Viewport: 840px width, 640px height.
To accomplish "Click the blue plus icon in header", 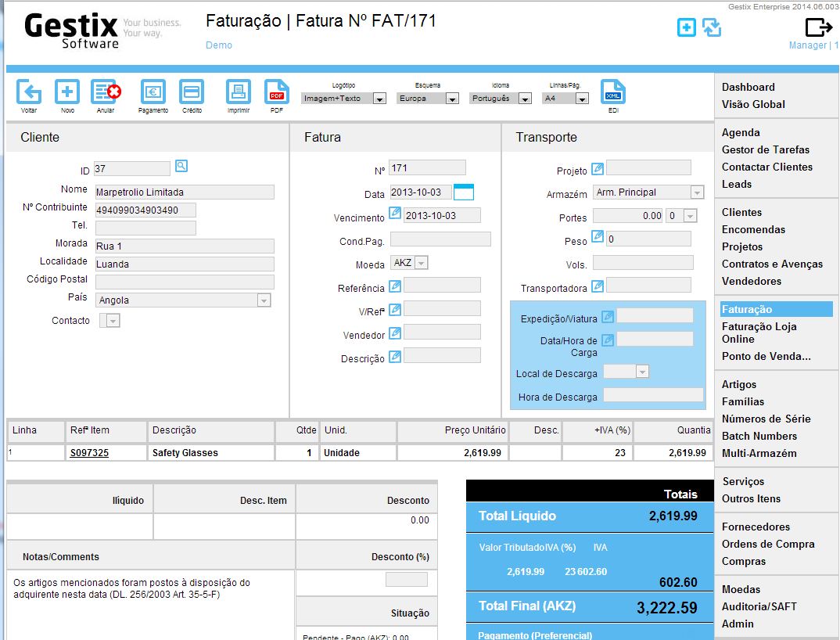I will [686, 27].
